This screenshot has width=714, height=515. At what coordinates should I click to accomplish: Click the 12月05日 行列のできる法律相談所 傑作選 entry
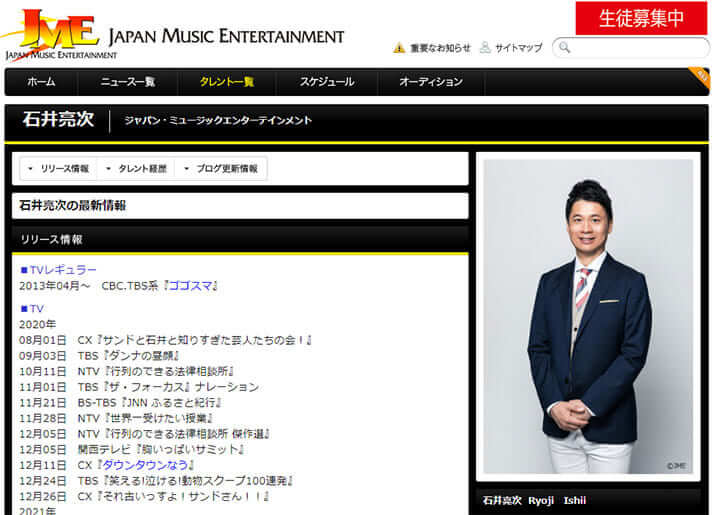(x=144, y=434)
